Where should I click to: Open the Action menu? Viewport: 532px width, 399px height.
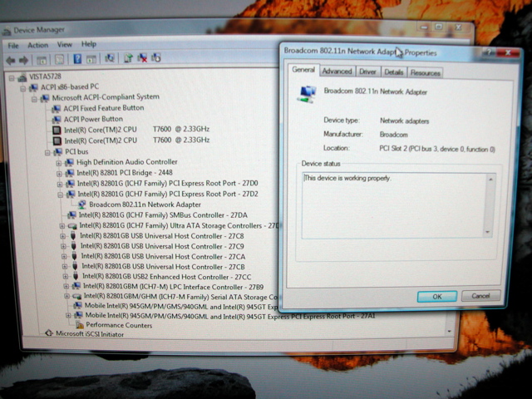click(37, 45)
